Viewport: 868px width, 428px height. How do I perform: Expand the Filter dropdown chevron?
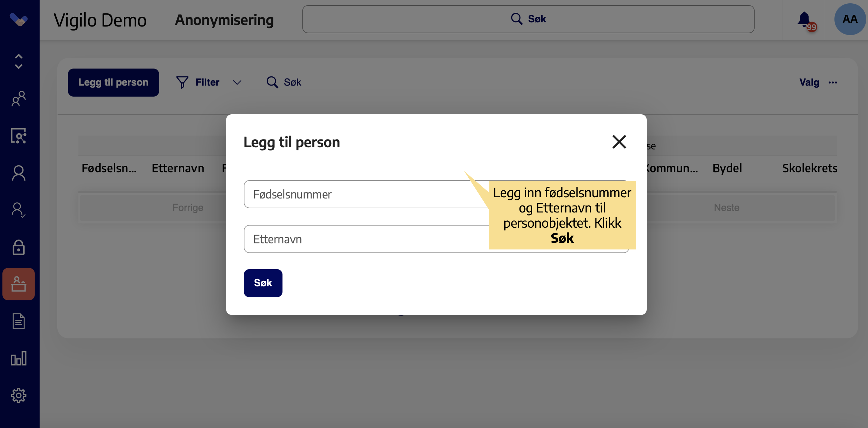[237, 82]
